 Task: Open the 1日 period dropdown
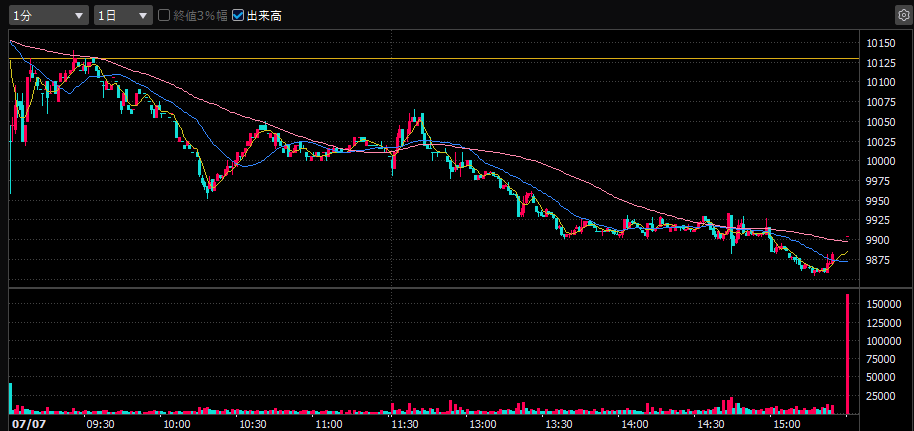(123, 15)
